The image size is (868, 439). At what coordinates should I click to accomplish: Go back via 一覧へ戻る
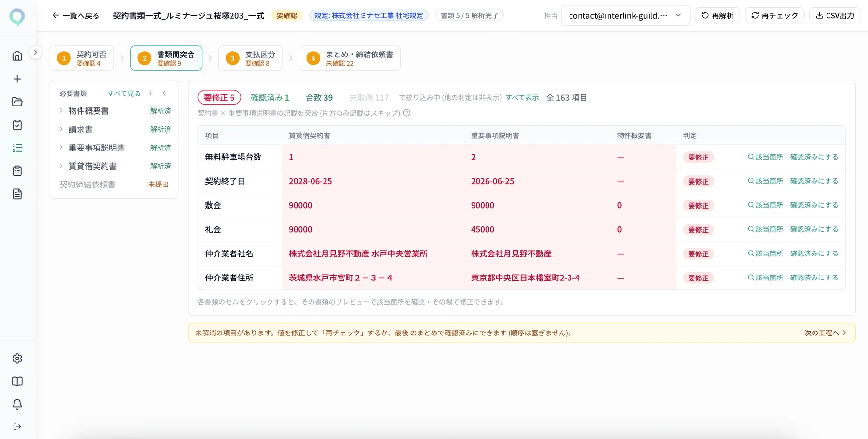[76, 15]
